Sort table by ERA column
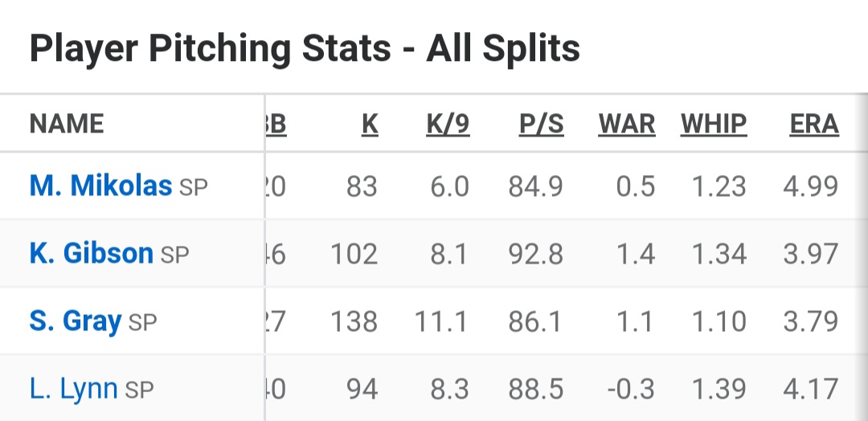This screenshot has width=868, height=421. click(x=814, y=125)
